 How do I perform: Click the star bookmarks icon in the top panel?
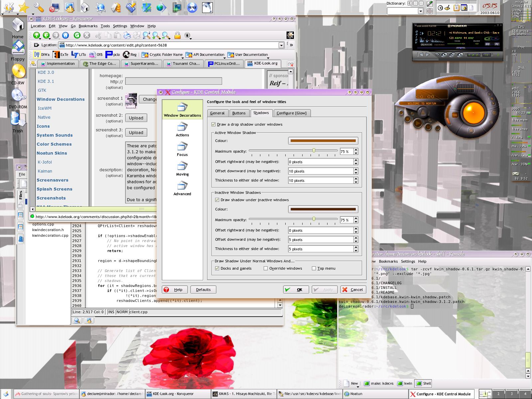(x=24, y=7)
